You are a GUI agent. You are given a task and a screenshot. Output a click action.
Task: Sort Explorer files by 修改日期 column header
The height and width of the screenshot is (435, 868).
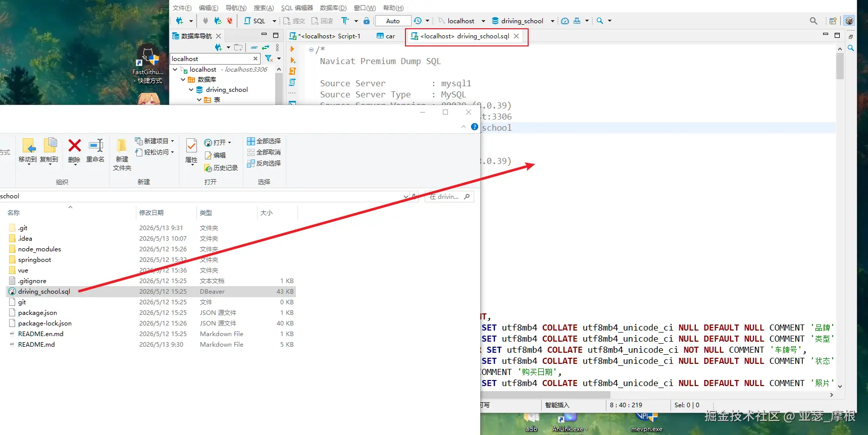click(166, 212)
